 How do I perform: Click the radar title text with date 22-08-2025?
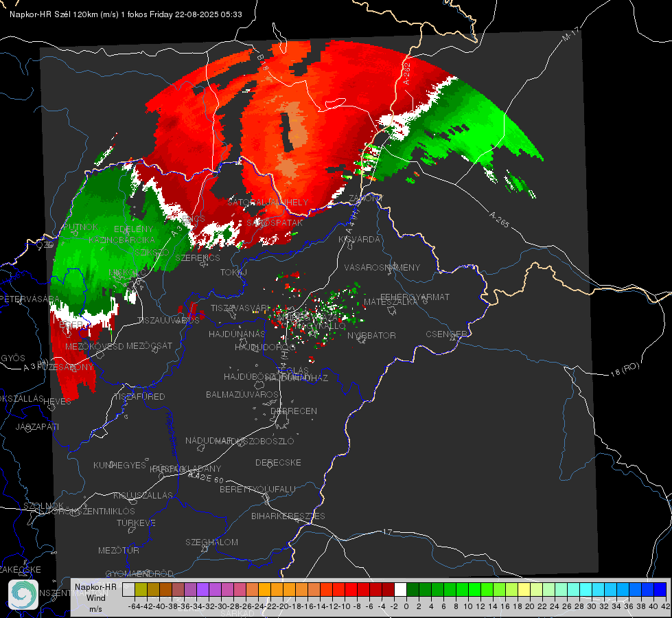126,14
